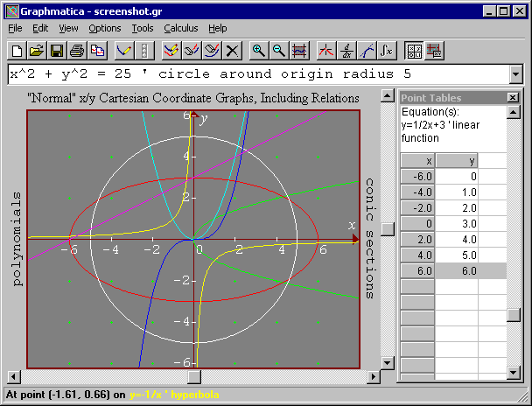This screenshot has width=532, height=406.
Task: Open the Tools menu
Action: click(142, 28)
